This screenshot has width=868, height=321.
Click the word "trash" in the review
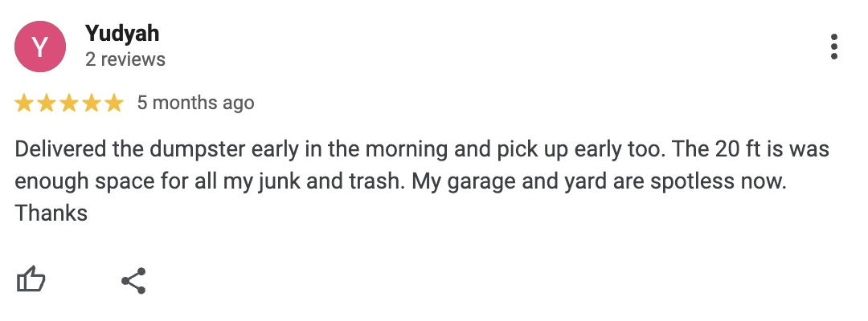(x=373, y=182)
